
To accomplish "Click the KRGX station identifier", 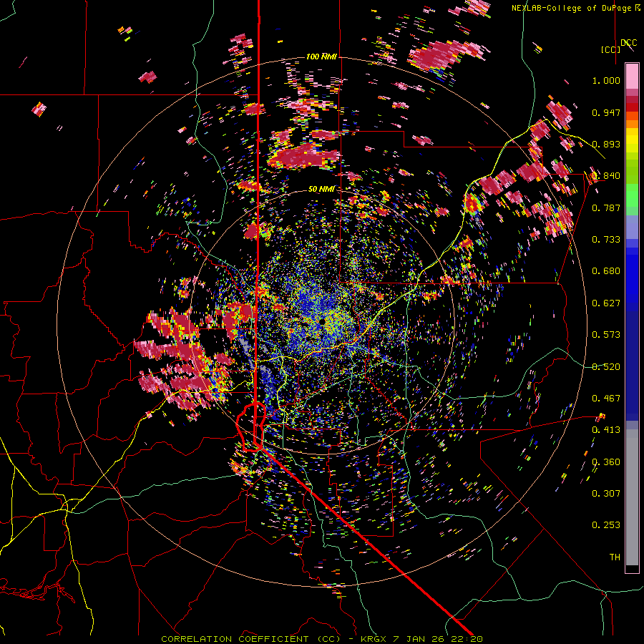I will point(374,639).
